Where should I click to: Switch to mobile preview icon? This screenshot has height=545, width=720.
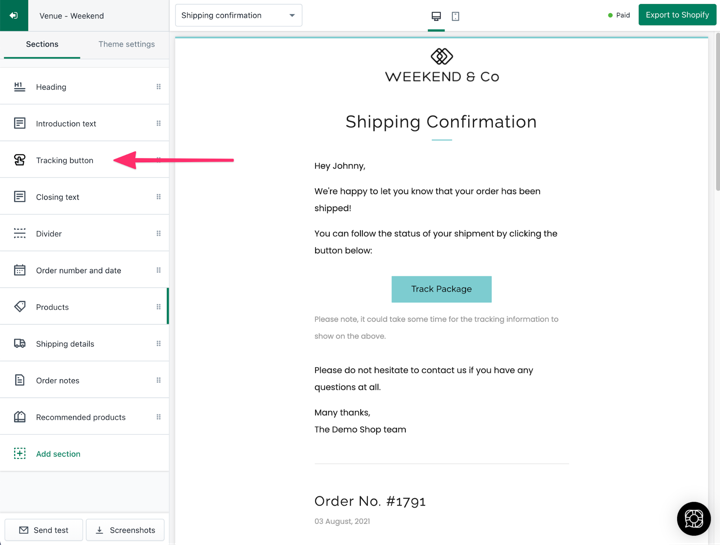click(455, 16)
